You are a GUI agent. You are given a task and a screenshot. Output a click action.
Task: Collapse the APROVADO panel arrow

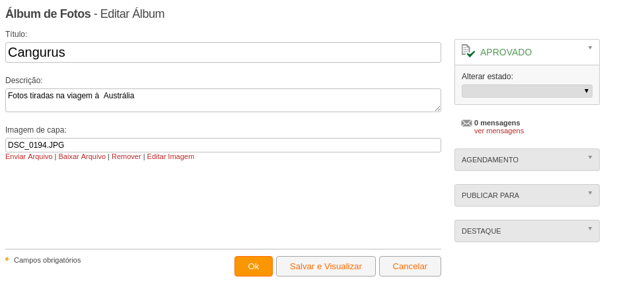coord(590,48)
